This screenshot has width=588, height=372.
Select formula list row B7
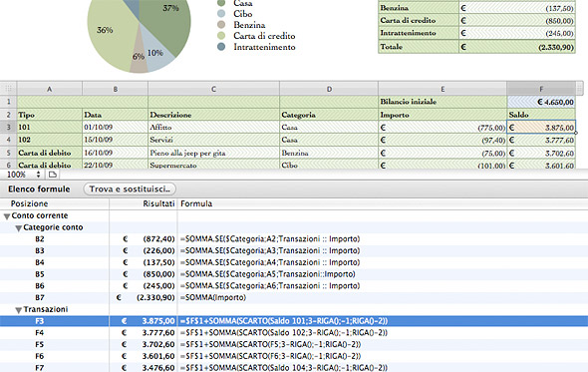point(294,297)
